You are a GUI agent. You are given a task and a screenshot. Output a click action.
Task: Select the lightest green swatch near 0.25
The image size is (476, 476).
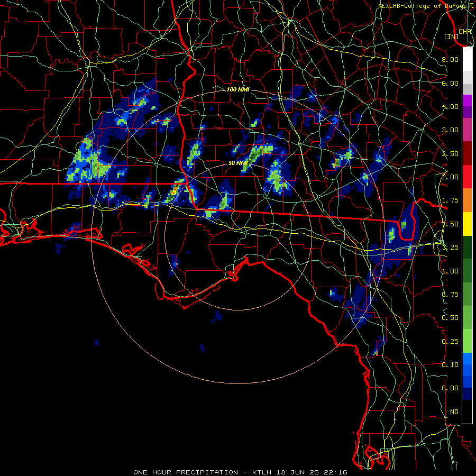(467, 341)
